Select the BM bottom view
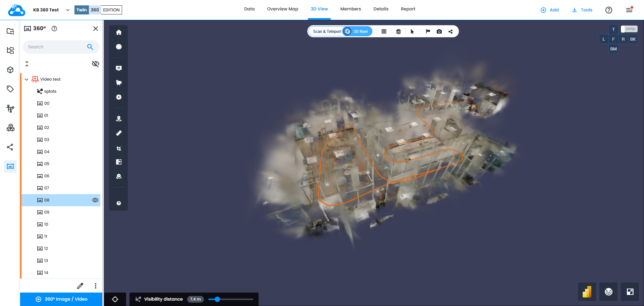 pyautogui.click(x=613, y=49)
